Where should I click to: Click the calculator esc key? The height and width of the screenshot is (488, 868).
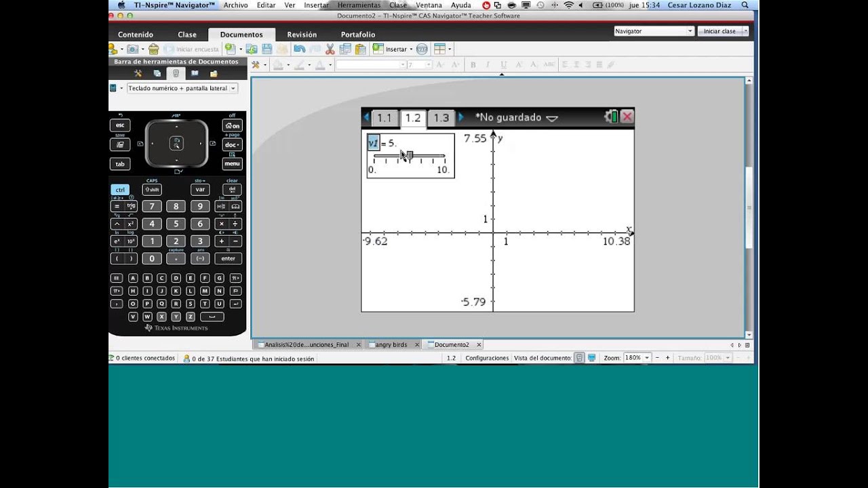click(120, 125)
